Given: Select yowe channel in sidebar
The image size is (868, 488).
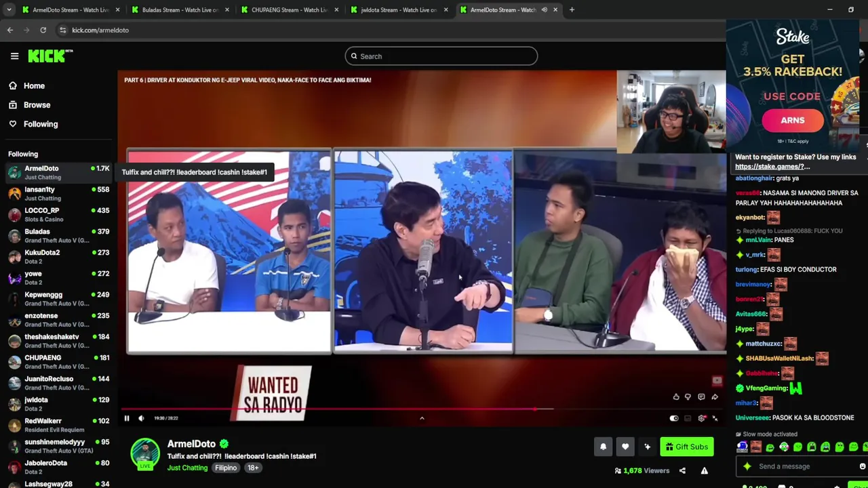Looking at the screenshot, I should coord(58,278).
